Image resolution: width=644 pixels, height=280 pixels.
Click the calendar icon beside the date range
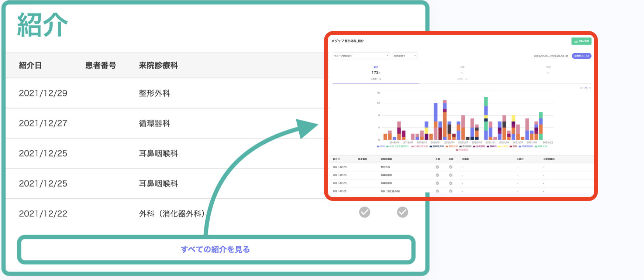tap(567, 56)
